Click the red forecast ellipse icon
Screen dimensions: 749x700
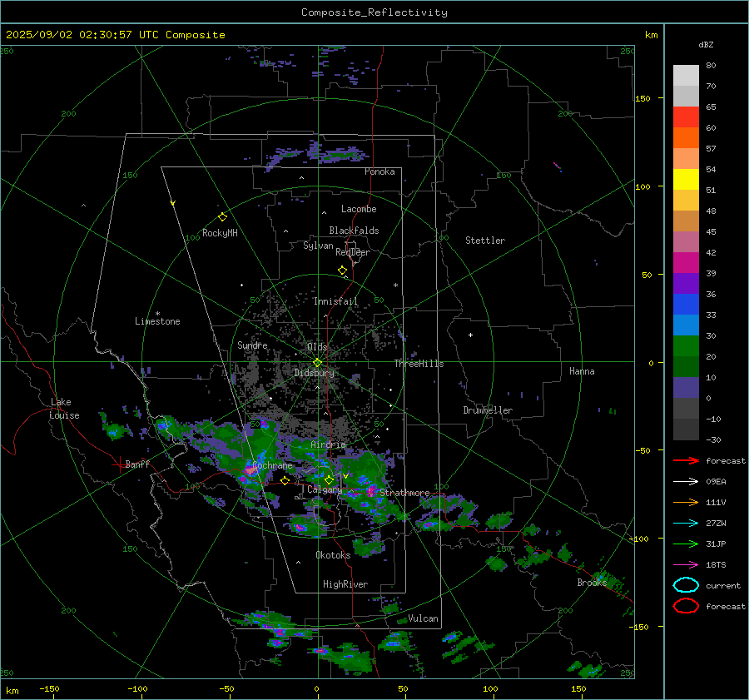pos(686,606)
